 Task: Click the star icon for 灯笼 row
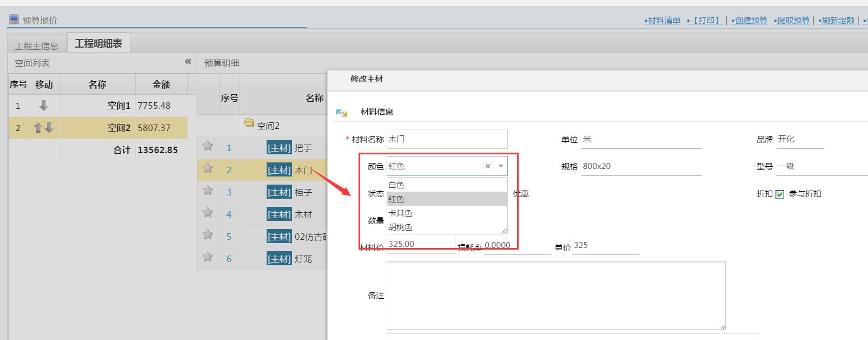click(x=208, y=257)
